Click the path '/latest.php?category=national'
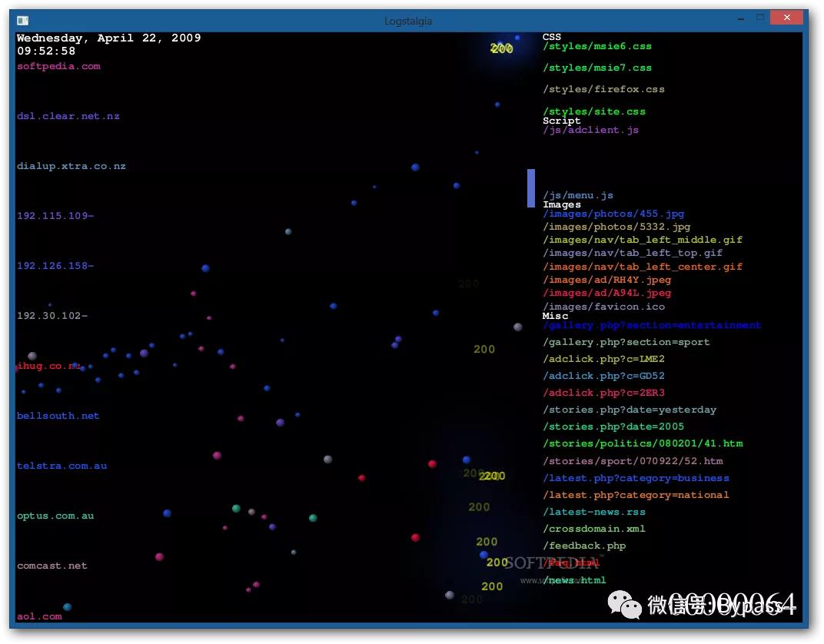 [x=636, y=495]
